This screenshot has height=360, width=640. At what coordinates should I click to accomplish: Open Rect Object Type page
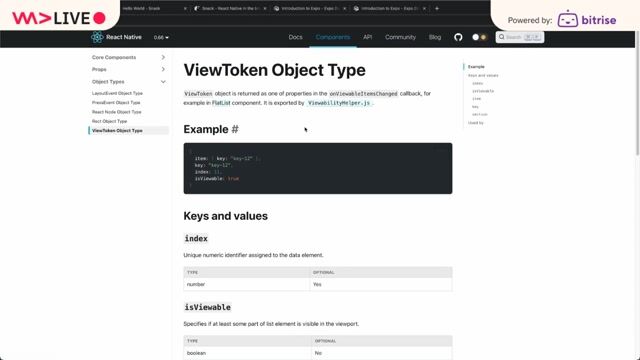pos(109,121)
